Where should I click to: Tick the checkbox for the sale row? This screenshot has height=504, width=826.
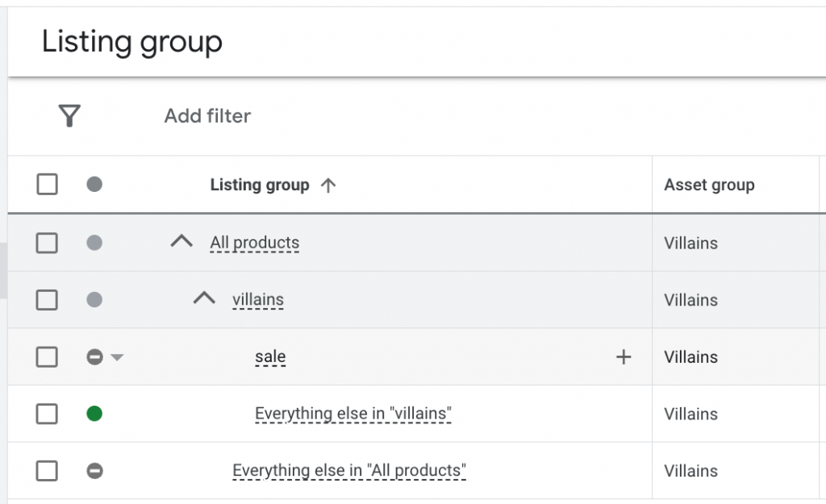[47, 357]
